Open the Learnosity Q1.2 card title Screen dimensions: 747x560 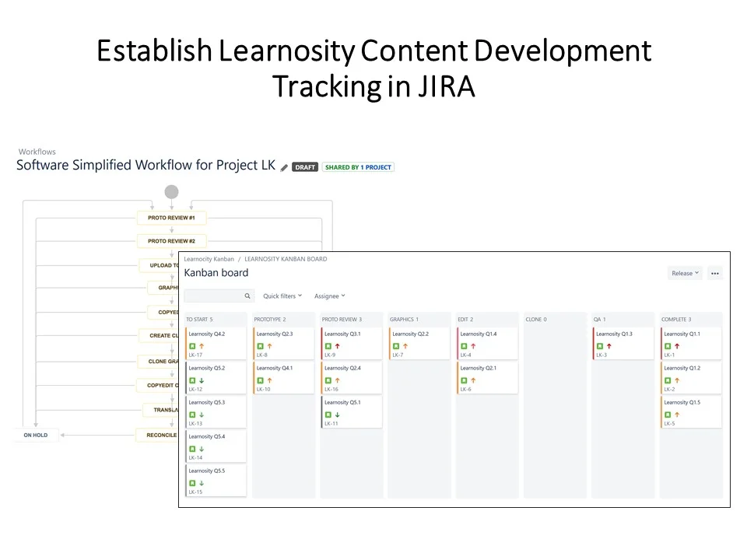(682, 368)
